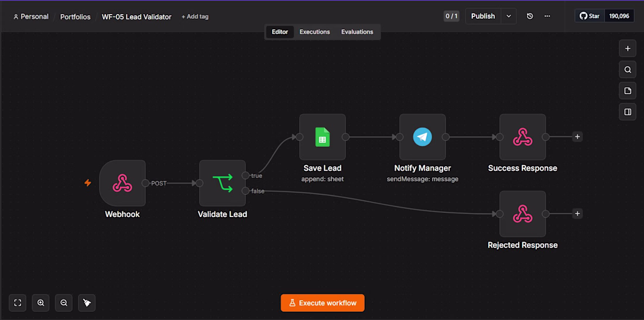Open the Personal breadcrumb
This screenshot has height=320, width=644.
(x=31, y=17)
